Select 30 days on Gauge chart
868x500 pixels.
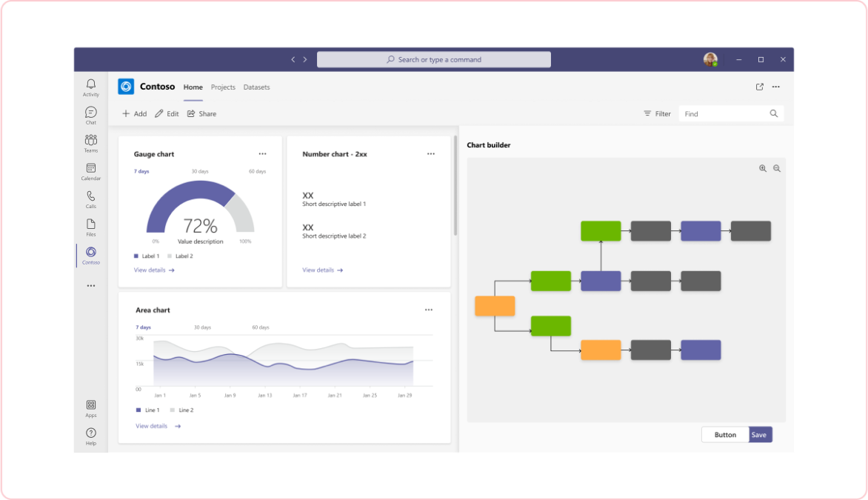click(x=200, y=171)
